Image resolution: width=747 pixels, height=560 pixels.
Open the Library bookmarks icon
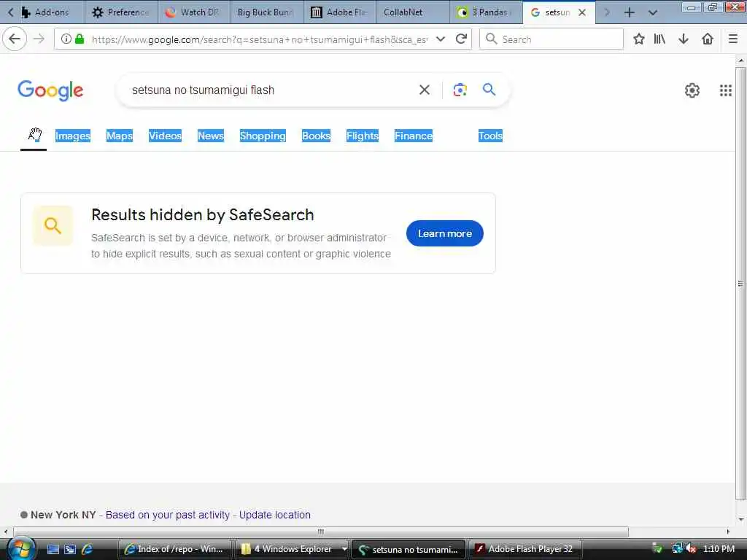tap(659, 39)
